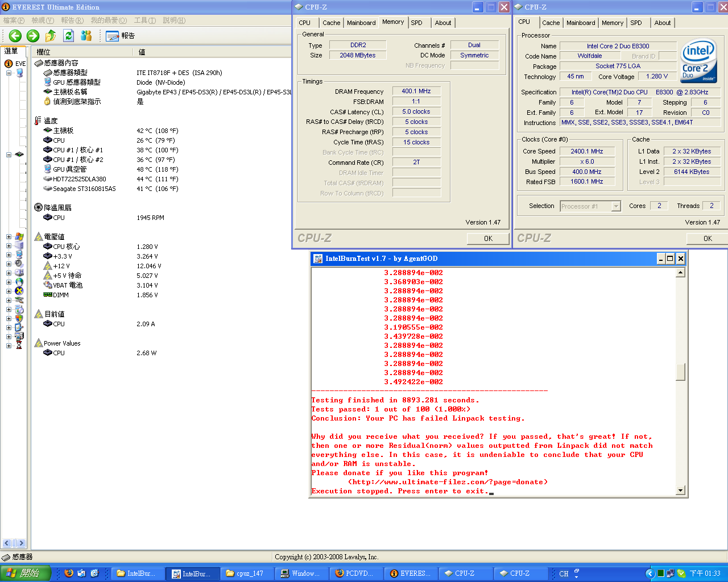Screen dimensions: 728x582
Task: Expand the node just above the hourglass
Action: click(9, 336)
